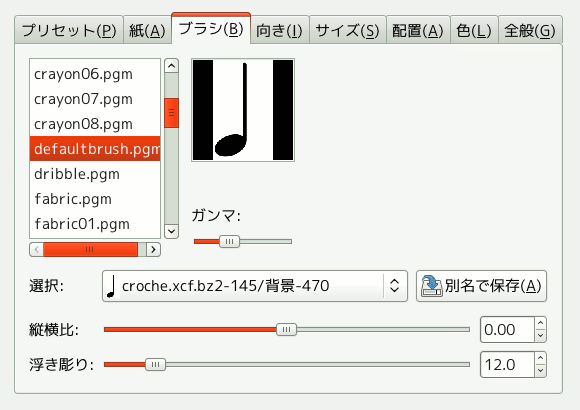Click the horizontal scroll left arrow

point(36,249)
